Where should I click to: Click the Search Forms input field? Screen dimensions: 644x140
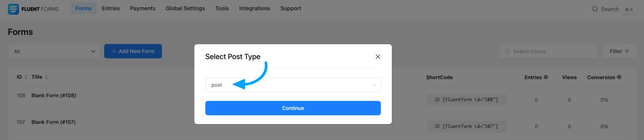pos(548,51)
